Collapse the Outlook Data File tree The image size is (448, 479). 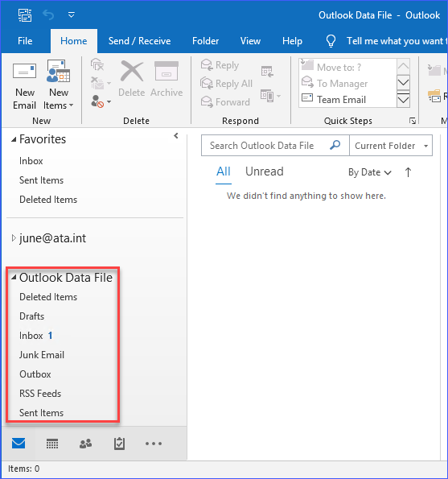click(x=14, y=278)
